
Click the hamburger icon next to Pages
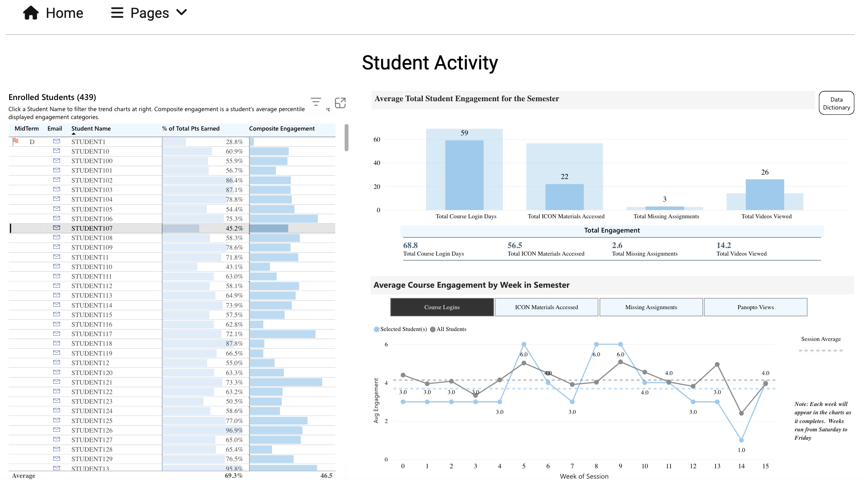pyautogui.click(x=117, y=12)
